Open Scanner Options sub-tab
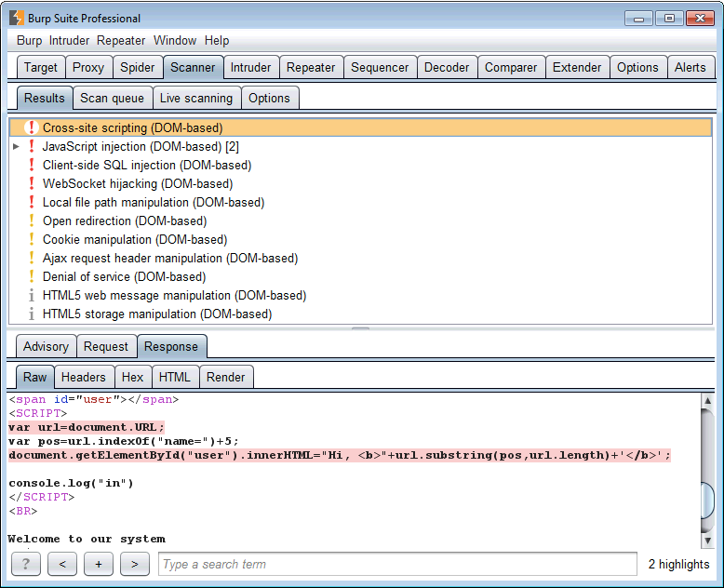Viewport: 724px width, 588px height. coord(269,98)
